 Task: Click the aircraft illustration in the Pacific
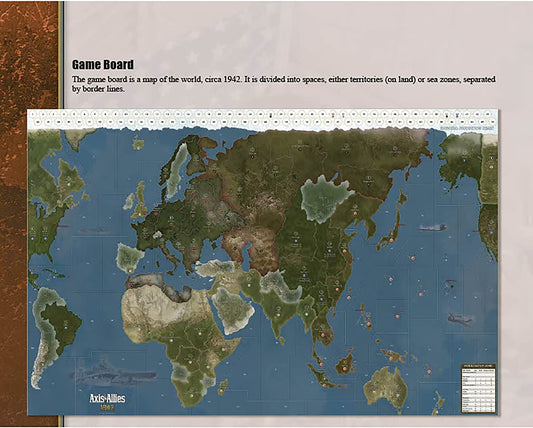click(x=460, y=319)
